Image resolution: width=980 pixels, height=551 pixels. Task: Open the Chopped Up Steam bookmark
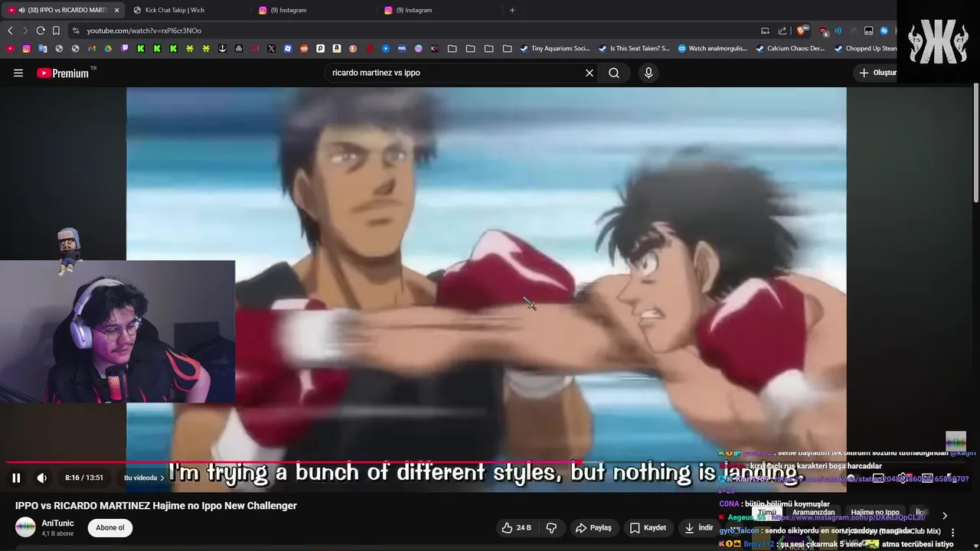865,48
